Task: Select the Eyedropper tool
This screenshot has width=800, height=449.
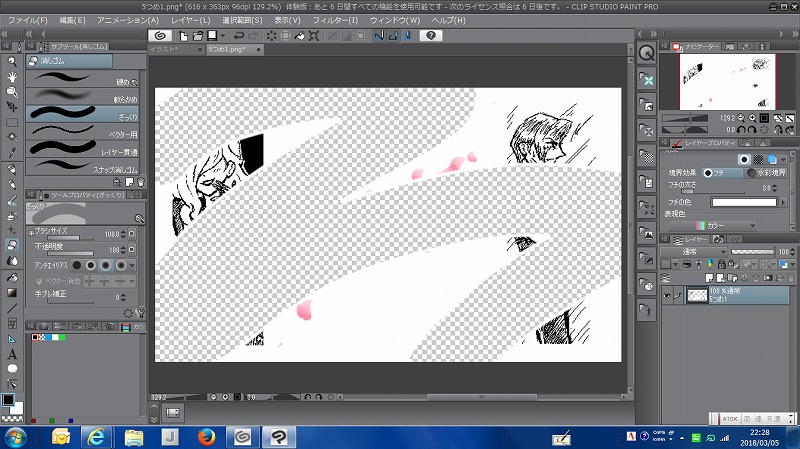Action: pos(12,153)
